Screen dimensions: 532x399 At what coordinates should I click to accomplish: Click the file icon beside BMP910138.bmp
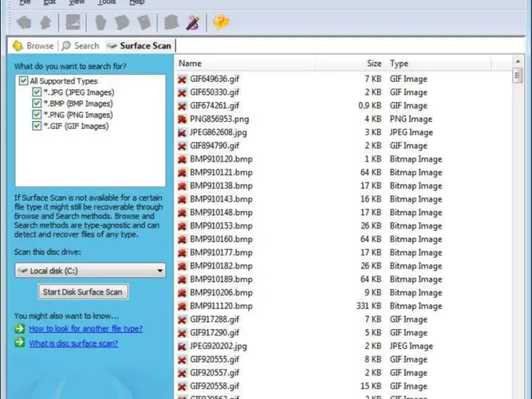pos(182,186)
